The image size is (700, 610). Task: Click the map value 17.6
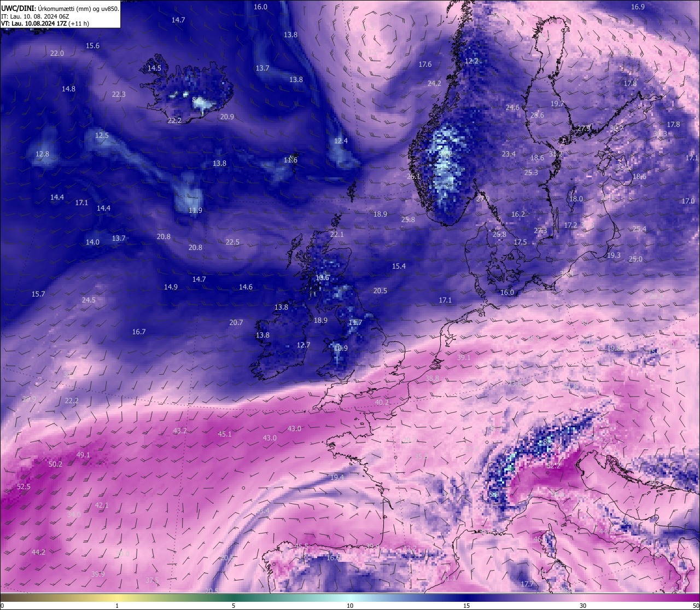pyautogui.click(x=425, y=65)
